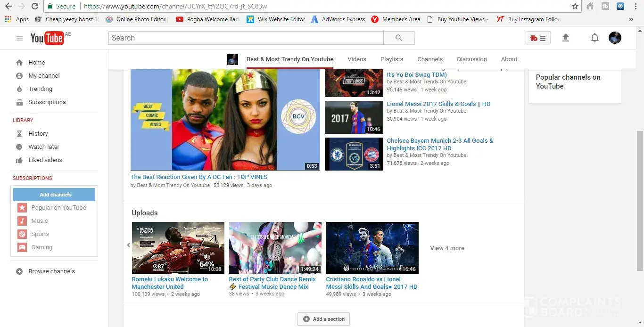
Task: Open the Lionel Messi 2017 Skills video link
Action: (438, 104)
